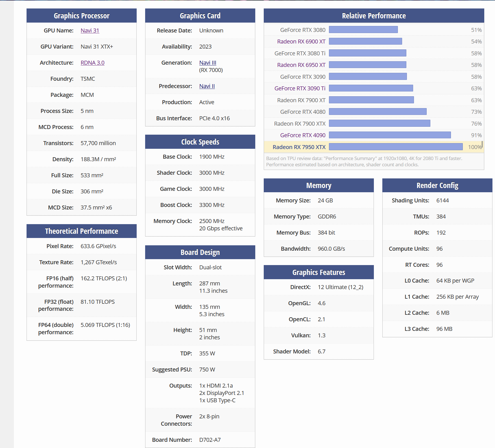Click the GeForce RTX 4080 performance bar
This screenshot has height=448, width=495.
coord(378,112)
